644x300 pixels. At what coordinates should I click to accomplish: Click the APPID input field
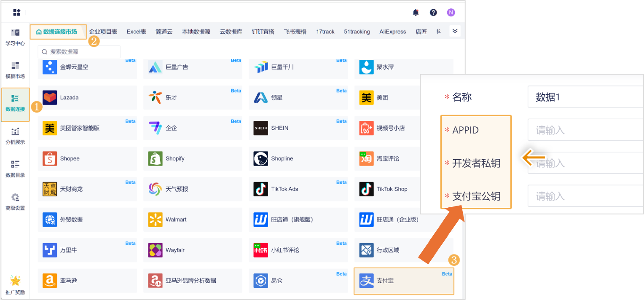[585, 129]
